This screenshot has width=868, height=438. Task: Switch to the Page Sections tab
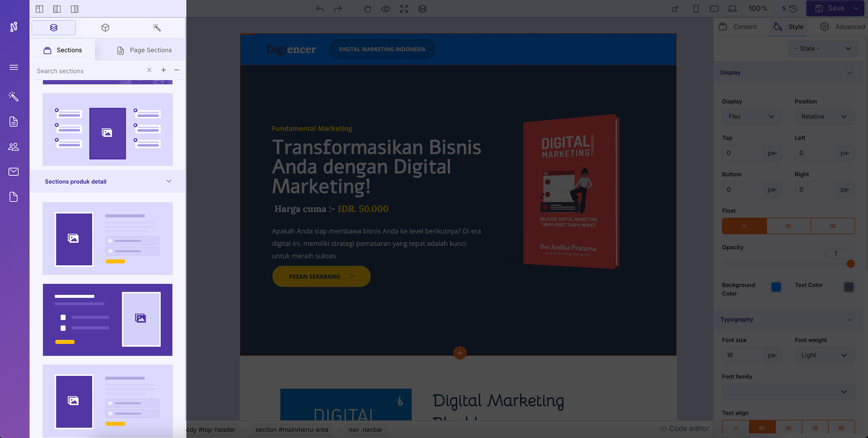pyautogui.click(x=144, y=50)
